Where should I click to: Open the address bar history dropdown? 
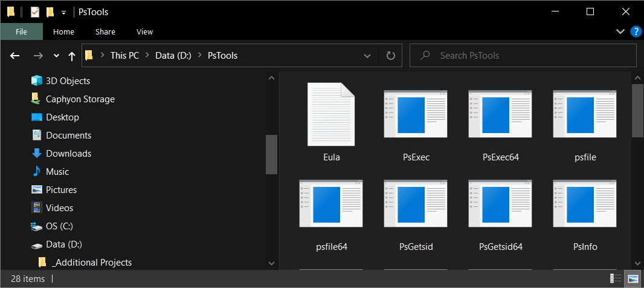pos(368,56)
